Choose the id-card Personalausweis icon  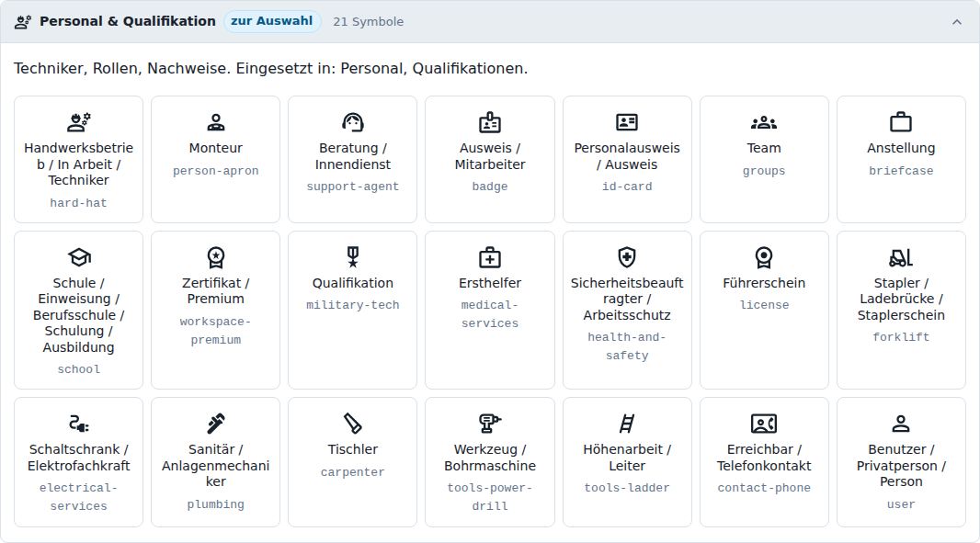[x=627, y=122]
